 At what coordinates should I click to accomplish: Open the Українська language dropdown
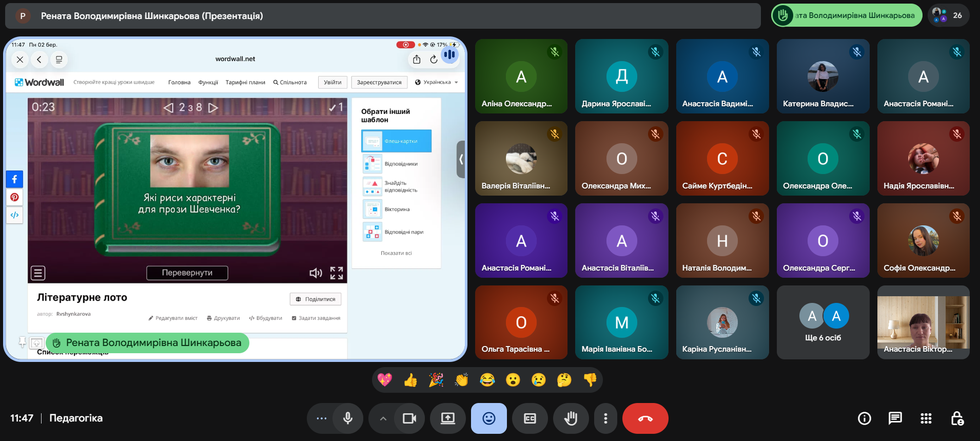click(x=436, y=82)
